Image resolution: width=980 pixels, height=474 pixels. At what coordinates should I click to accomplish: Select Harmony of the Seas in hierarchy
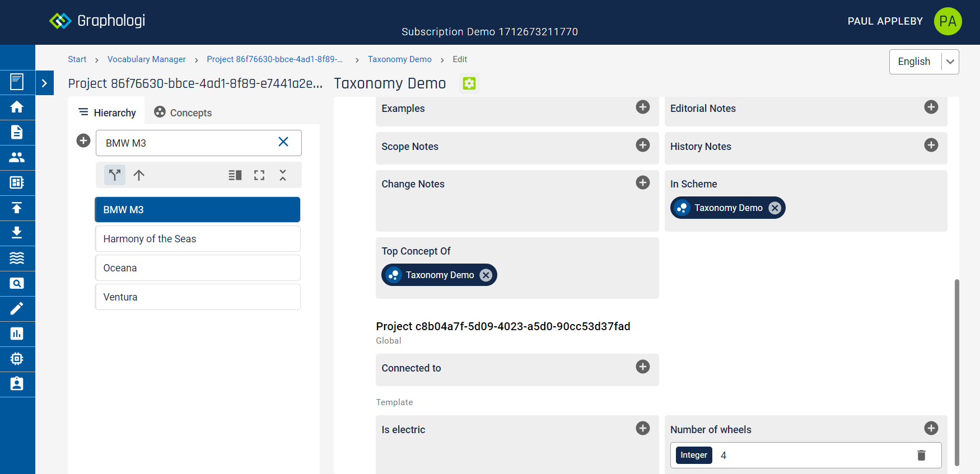point(198,239)
